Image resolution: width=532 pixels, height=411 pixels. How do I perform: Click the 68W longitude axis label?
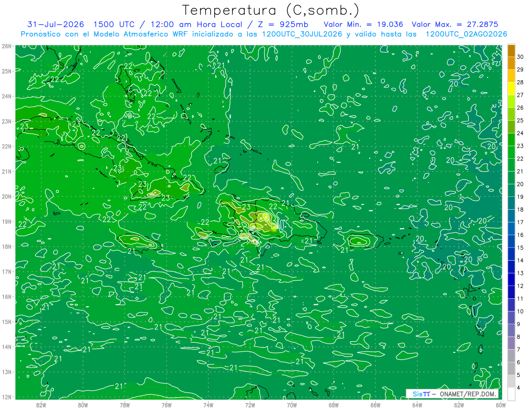point(334,405)
